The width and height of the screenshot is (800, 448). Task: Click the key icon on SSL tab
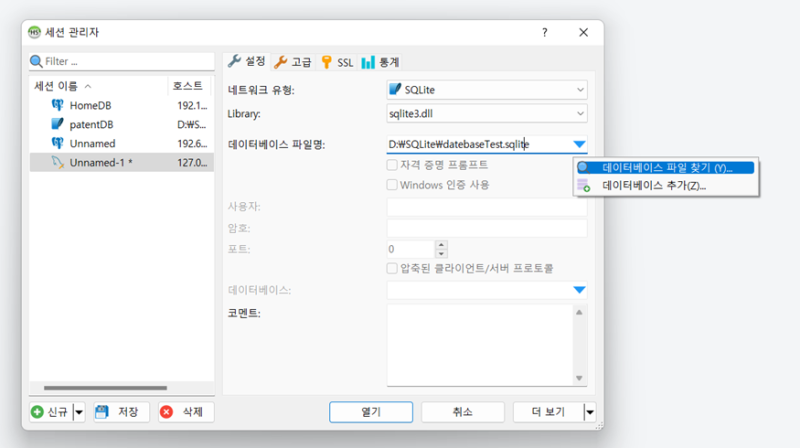tap(327, 62)
